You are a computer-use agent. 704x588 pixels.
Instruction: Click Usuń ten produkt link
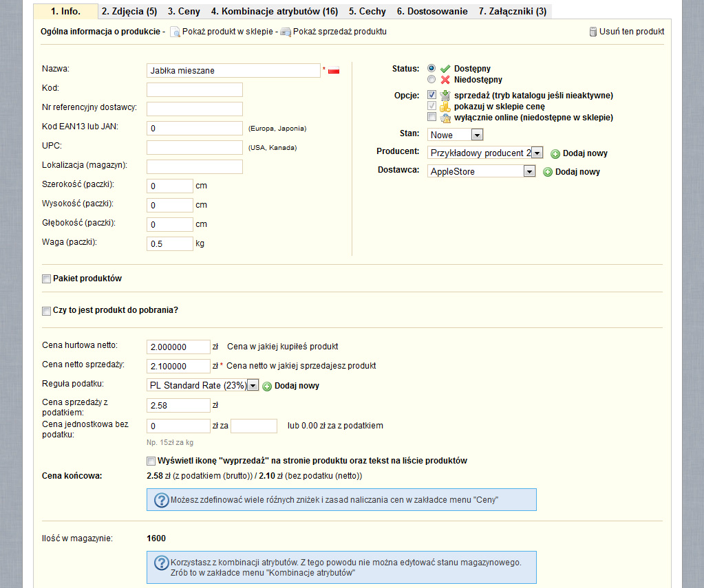(x=632, y=32)
